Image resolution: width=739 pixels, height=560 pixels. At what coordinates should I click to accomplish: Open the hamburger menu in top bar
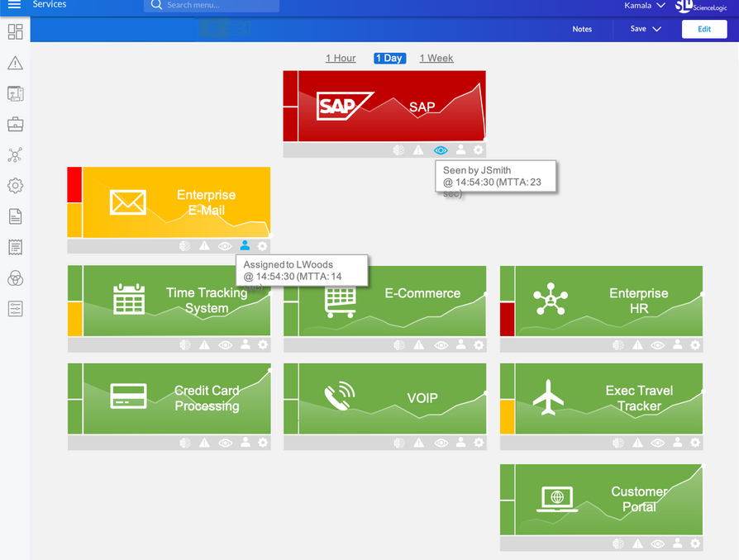[x=14, y=5]
